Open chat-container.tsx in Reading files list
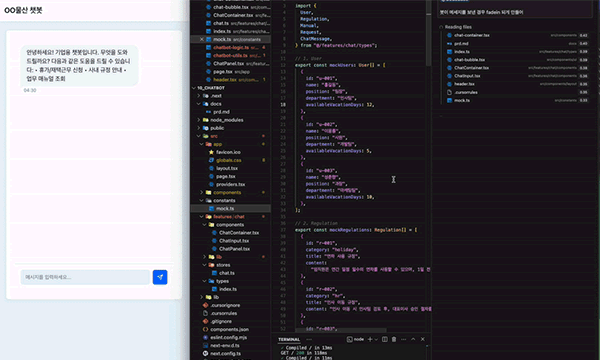Screen dimensions: 600x360 (x=471, y=35)
